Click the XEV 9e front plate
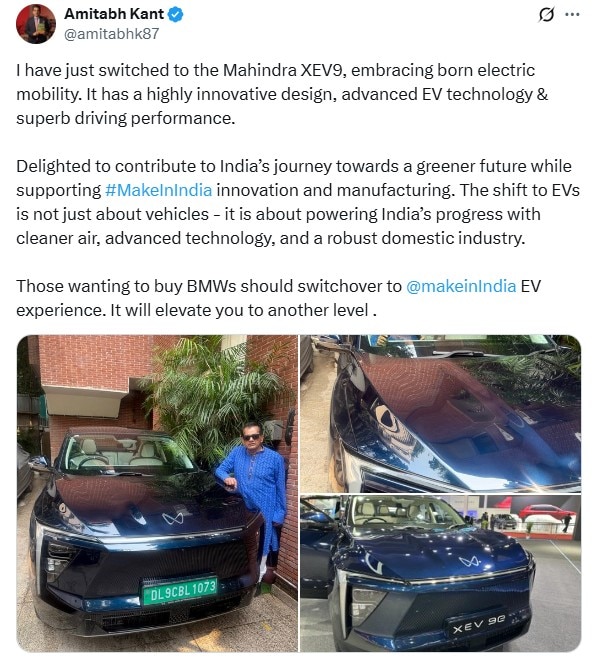This screenshot has width=598, height=667. click(479, 624)
